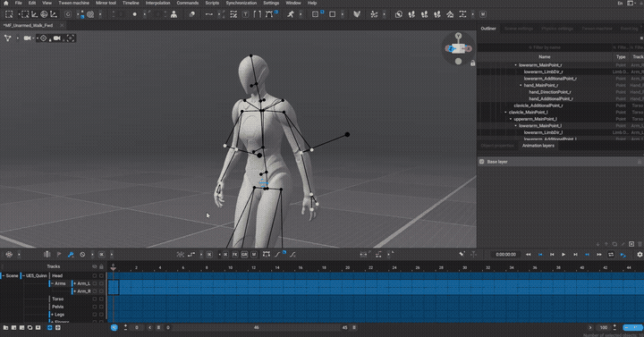Toggle lock checkbox for Legs track
The height and width of the screenshot is (337, 644).
coord(101,315)
